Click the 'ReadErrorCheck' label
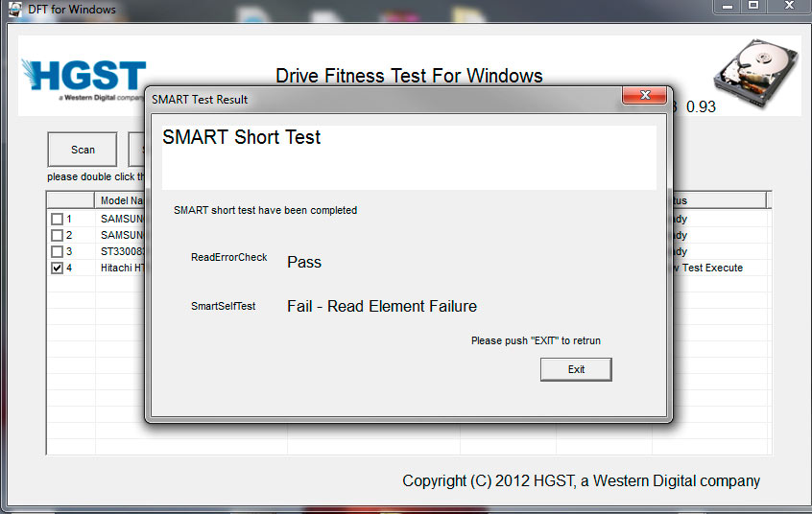Image resolution: width=812 pixels, height=514 pixels. coord(228,257)
